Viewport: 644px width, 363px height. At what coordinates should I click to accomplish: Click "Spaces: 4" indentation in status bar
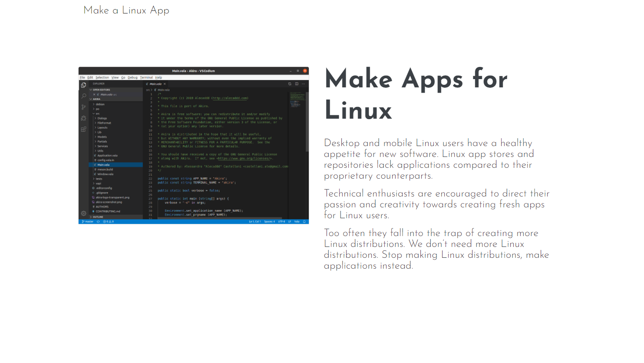point(270,222)
